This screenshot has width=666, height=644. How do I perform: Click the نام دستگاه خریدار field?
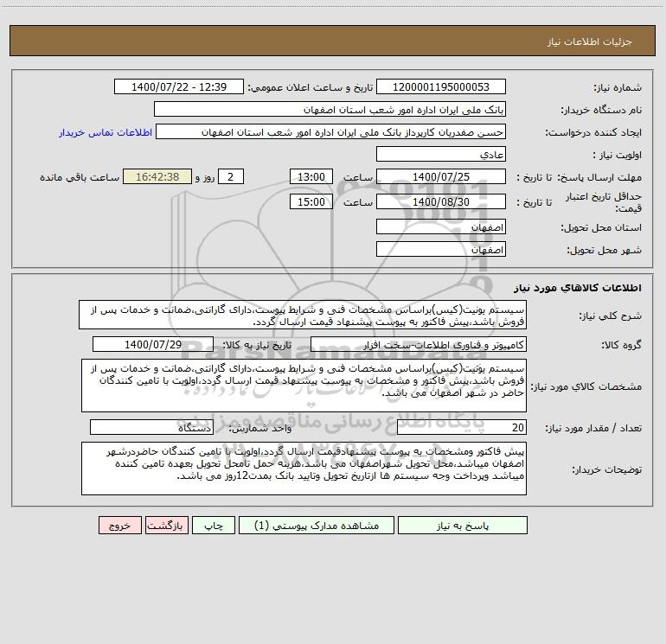tap(330, 109)
